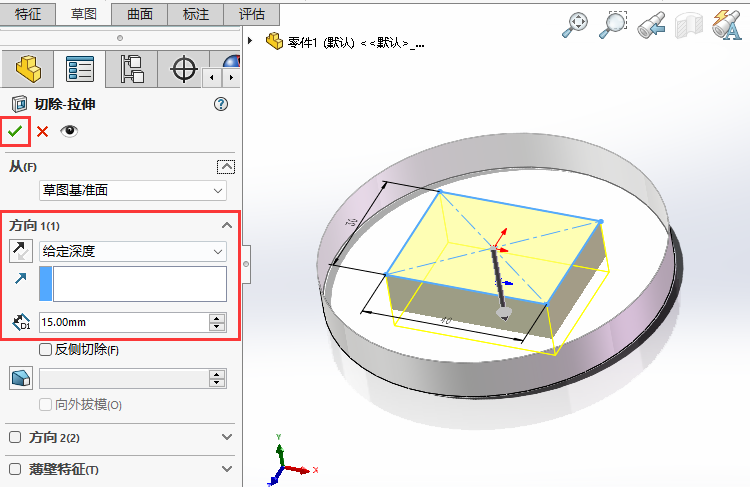This screenshot has width=750, height=487.
Task: Decrease depth with down spinner
Action: tap(217, 327)
